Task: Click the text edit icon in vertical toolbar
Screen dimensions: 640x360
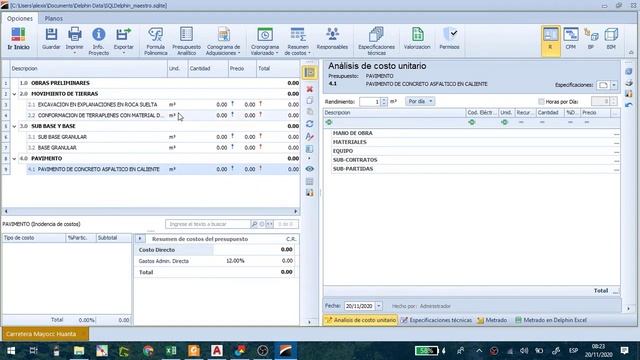Action: (x=310, y=136)
